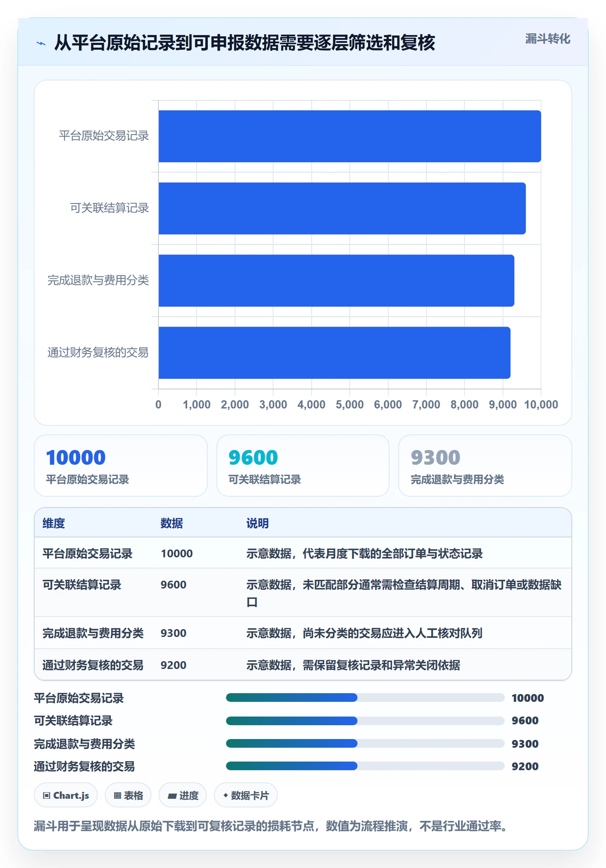Click the progress bar for 可关联结算记录
The image size is (606, 868).
(365, 720)
